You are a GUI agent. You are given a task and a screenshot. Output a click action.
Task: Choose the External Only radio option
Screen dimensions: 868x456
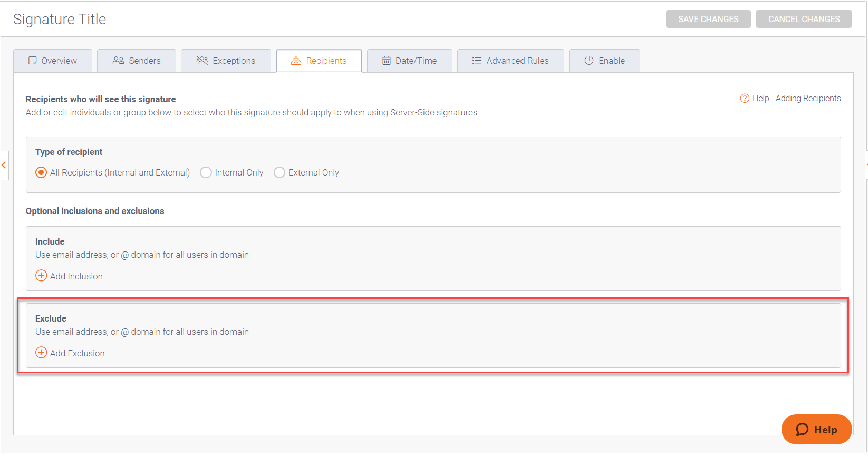click(279, 173)
